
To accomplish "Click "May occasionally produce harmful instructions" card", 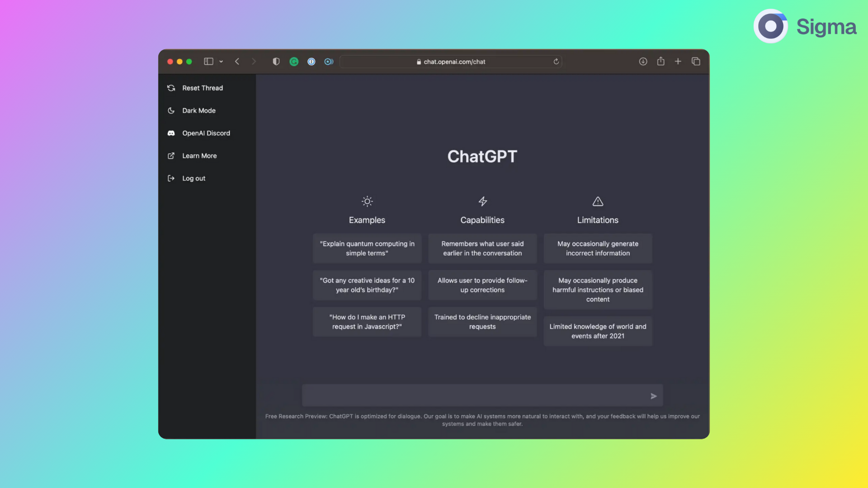I will click(598, 290).
